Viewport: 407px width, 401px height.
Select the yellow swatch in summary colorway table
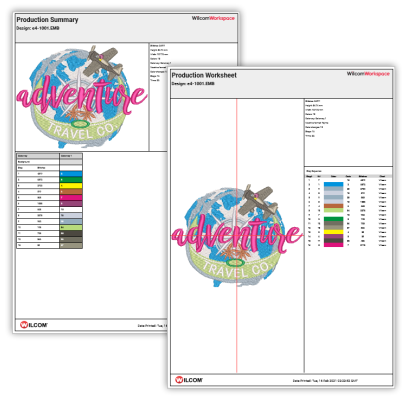pos(71,185)
